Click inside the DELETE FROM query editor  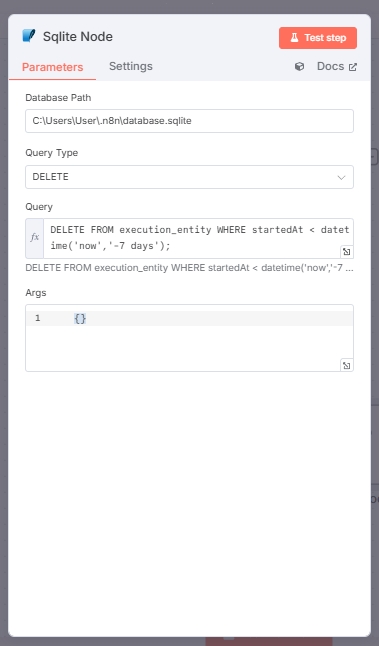199,238
